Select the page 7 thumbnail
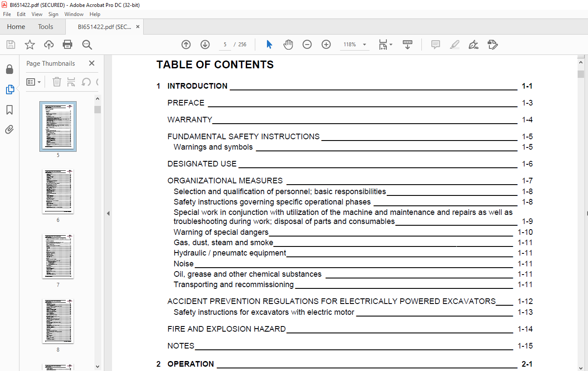Screen dimensions: 588x371 (58, 256)
